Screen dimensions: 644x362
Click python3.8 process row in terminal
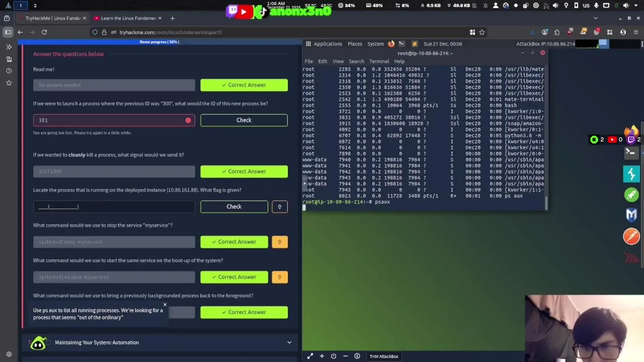(423, 135)
